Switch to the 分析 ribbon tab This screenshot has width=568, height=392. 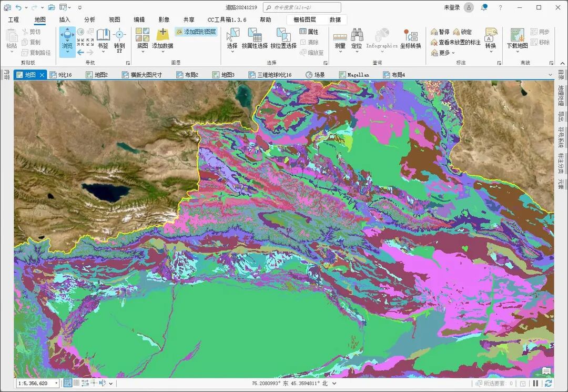(89, 19)
